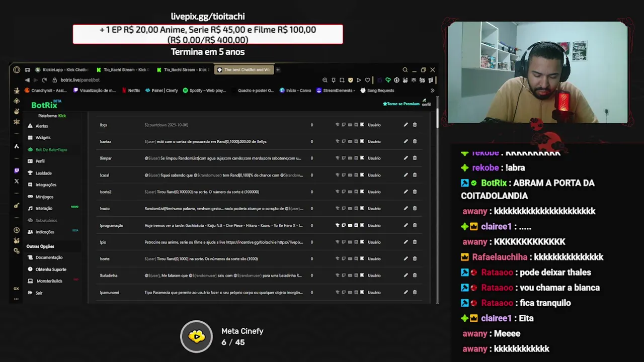
Task: Delete the !limpar command
Action: [x=415, y=158]
